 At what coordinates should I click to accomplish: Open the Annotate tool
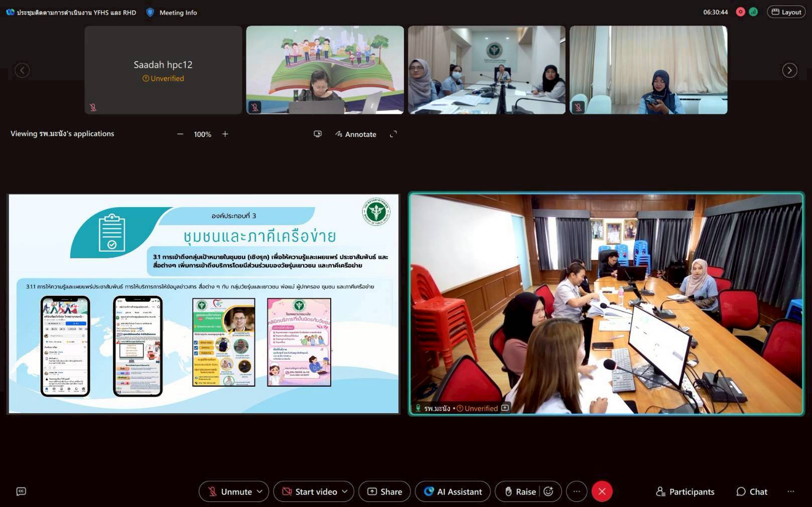click(x=356, y=134)
